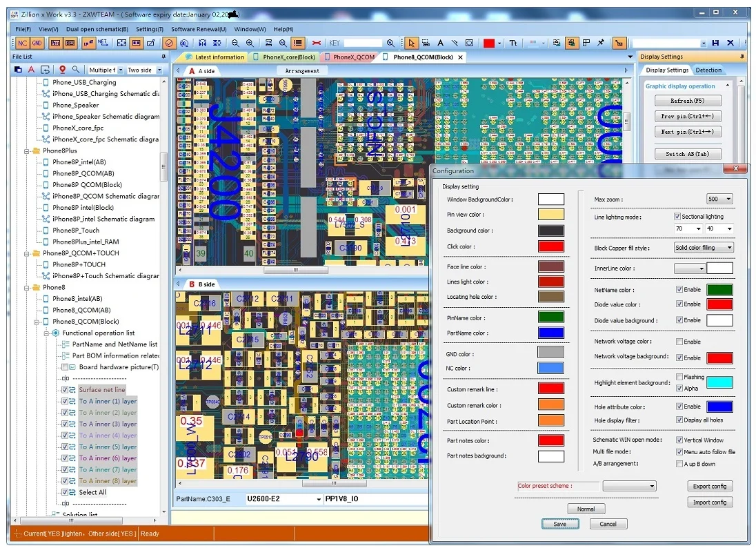Uncheck Surface net line layer
This screenshot has height=548, width=756.
(65, 390)
